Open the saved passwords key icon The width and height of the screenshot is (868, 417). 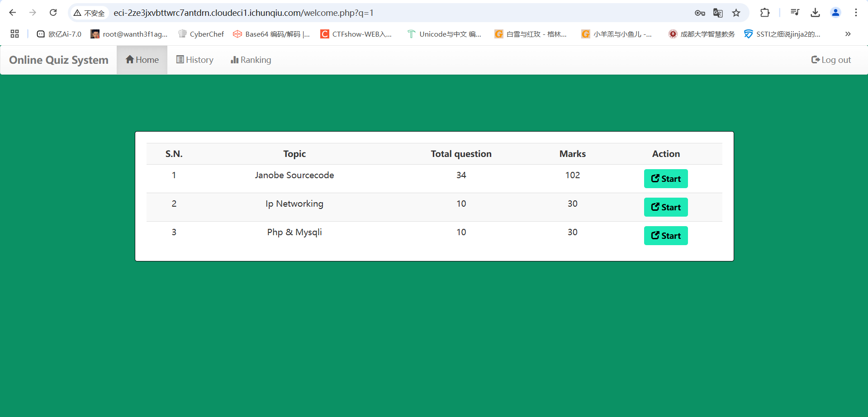(700, 13)
